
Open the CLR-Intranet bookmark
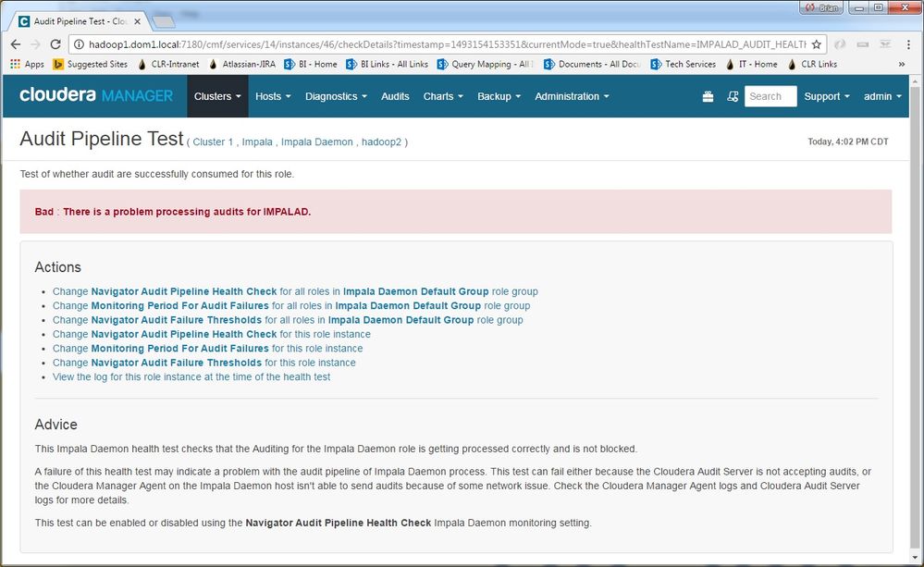click(x=168, y=64)
